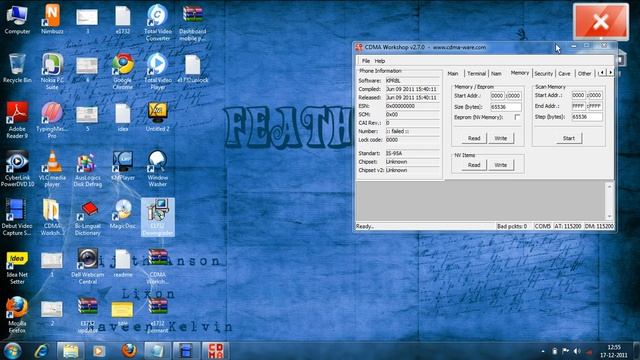Launch KMPlayer desktop shortcut
The image size is (640, 360).
[122, 166]
